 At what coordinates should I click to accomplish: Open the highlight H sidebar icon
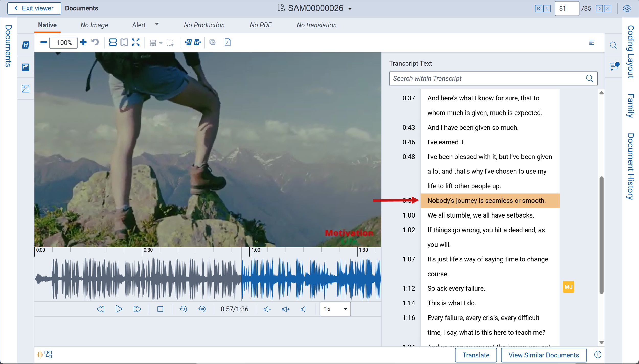[x=26, y=45]
